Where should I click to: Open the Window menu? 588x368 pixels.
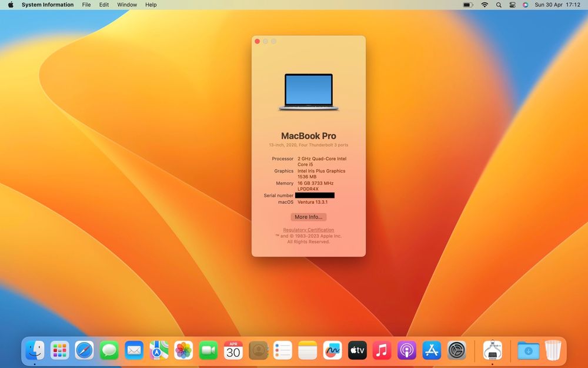tap(127, 5)
